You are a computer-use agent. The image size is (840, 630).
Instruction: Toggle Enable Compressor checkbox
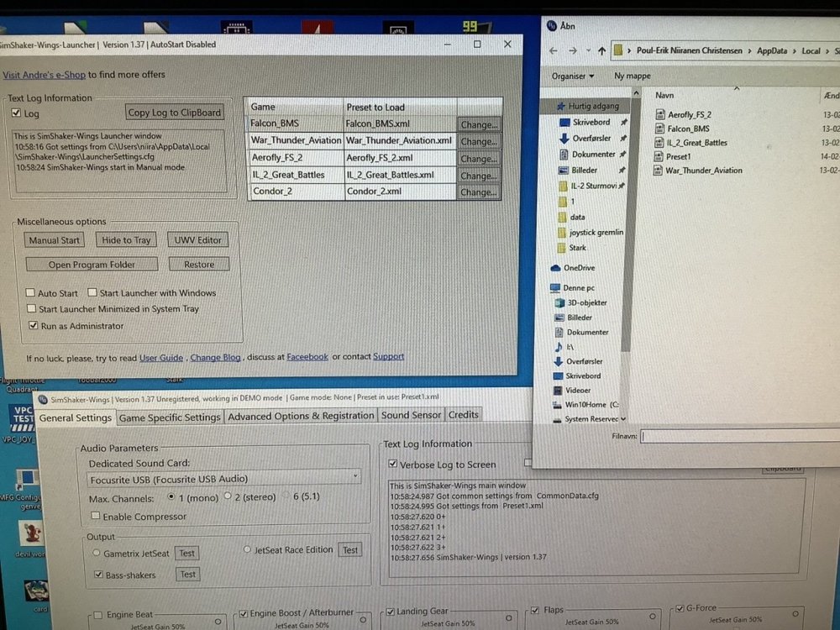point(96,516)
